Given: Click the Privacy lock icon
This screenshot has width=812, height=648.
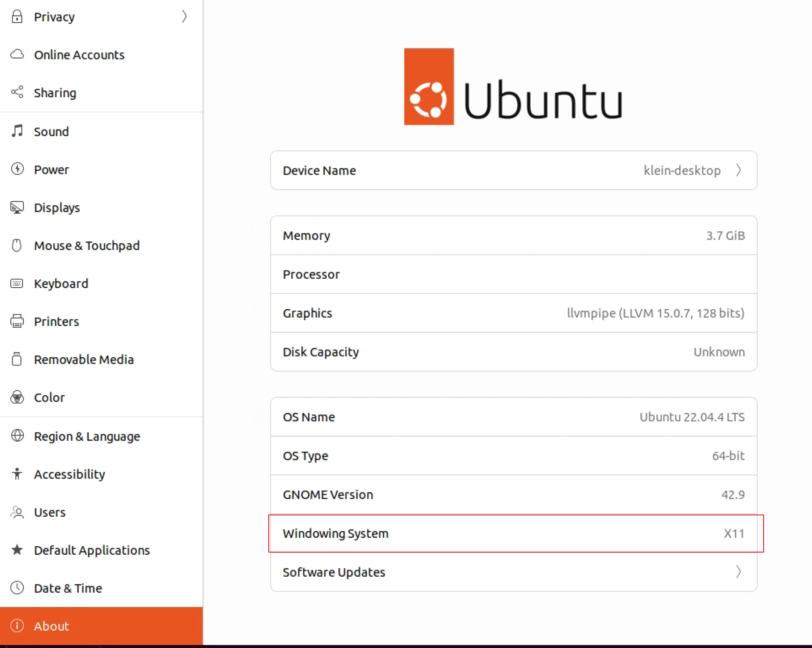Looking at the screenshot, I should coord(17,17).
